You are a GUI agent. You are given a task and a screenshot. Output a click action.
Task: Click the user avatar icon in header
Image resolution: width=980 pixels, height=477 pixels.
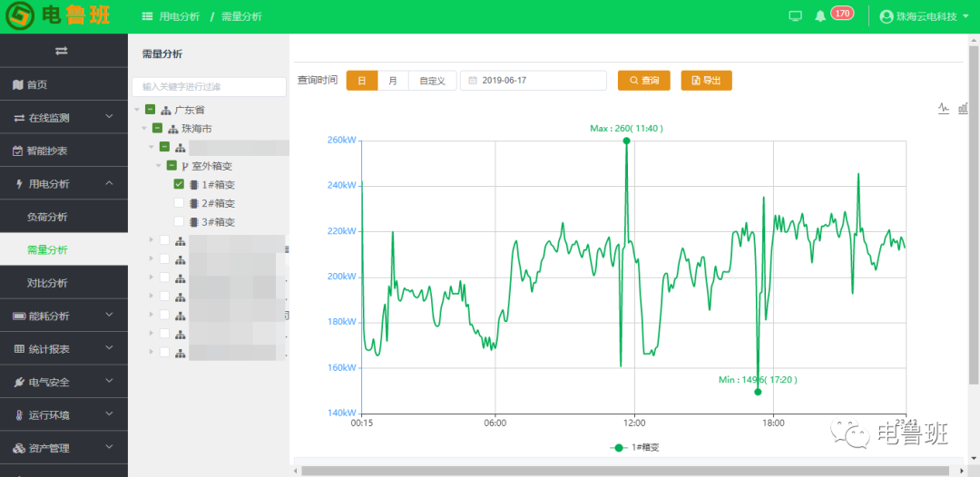coord(887,16)
